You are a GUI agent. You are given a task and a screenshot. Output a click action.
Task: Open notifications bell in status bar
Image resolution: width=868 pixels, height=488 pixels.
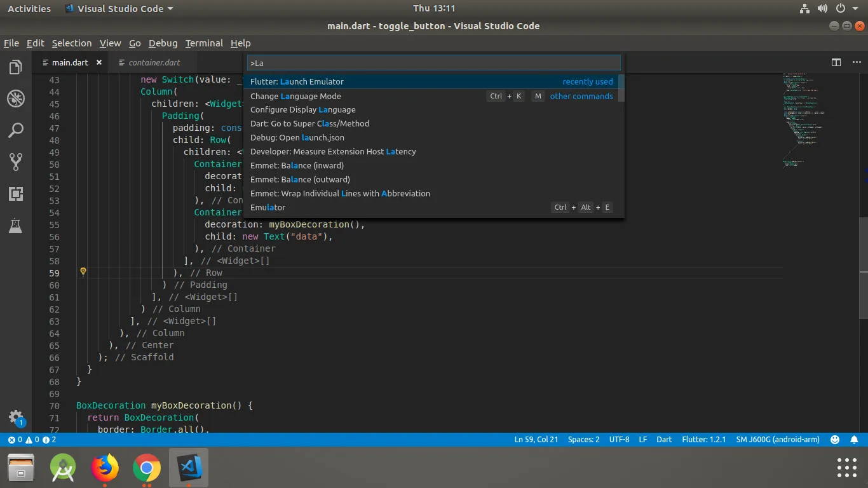coord(855,440)
